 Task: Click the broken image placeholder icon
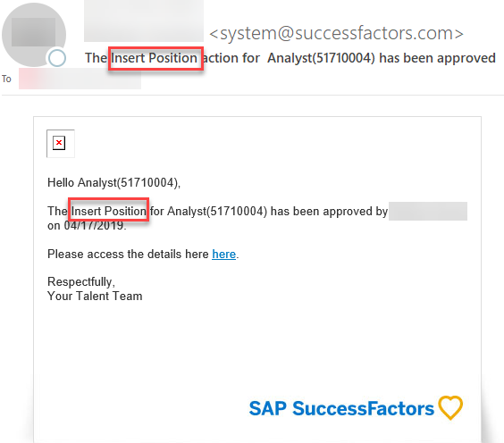point(60,144)
